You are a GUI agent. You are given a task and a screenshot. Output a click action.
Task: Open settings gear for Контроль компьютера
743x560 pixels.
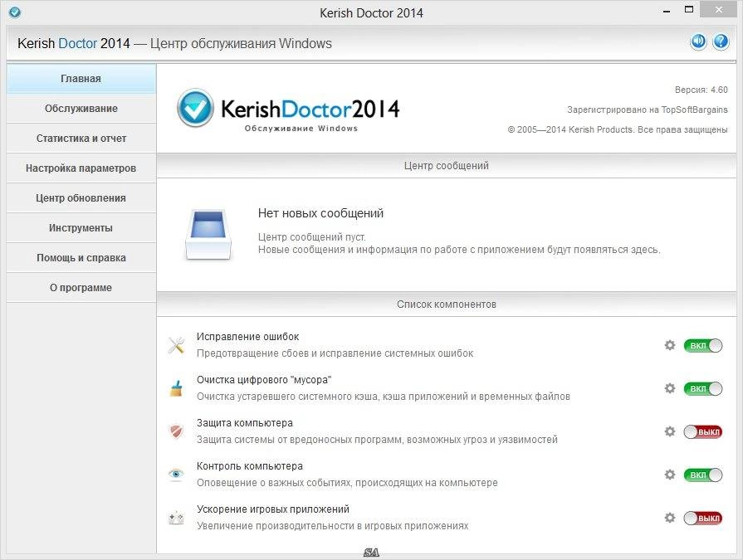point(670,475)
